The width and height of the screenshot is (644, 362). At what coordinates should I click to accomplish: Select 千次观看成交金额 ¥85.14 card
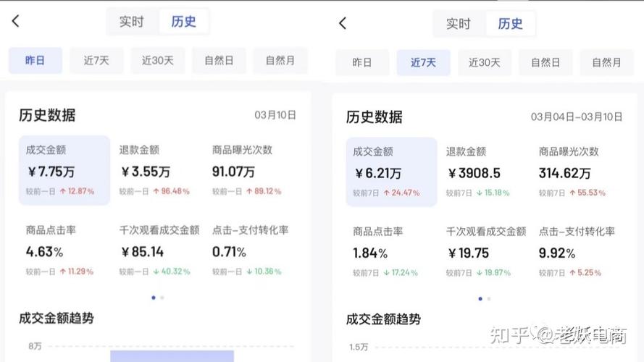pos(159,250)
